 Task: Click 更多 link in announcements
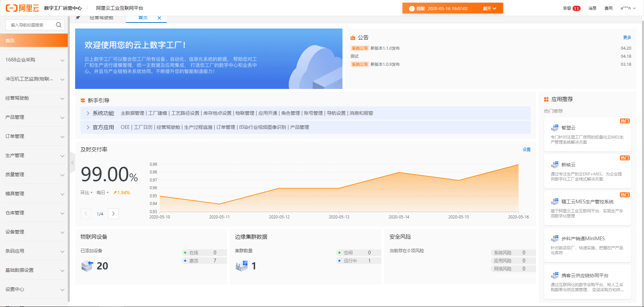(627, 38)
